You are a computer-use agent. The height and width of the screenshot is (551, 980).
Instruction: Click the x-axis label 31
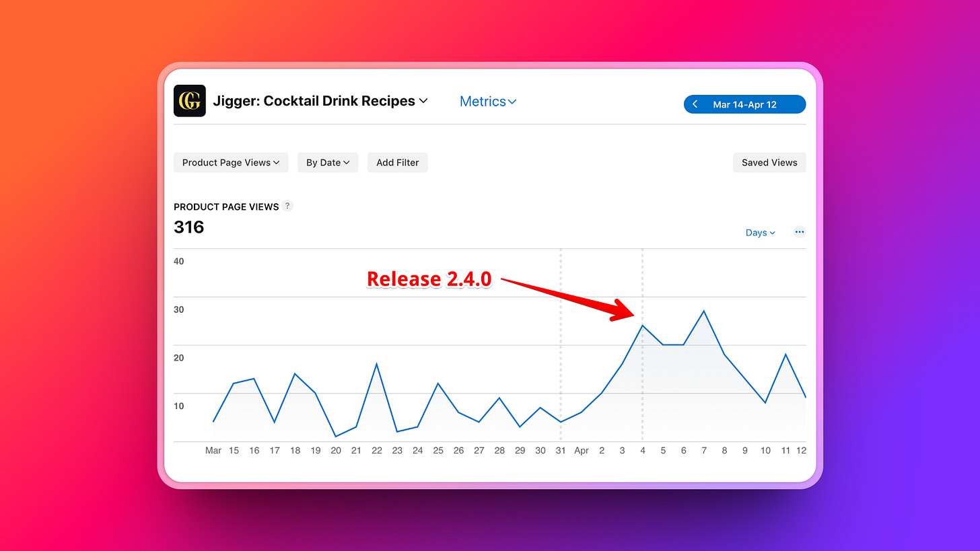click(561, 451)
